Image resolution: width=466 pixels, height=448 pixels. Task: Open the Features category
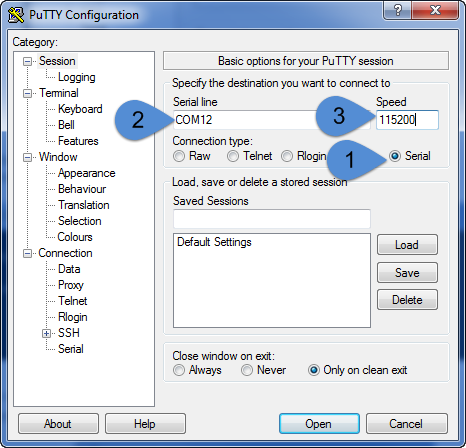coord(78,141)
